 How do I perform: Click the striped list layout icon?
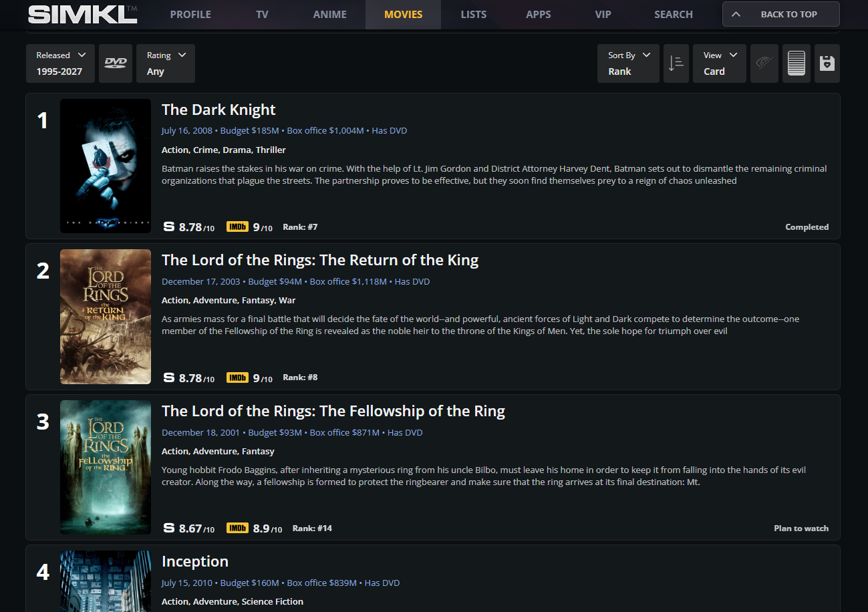pos(796,63)
